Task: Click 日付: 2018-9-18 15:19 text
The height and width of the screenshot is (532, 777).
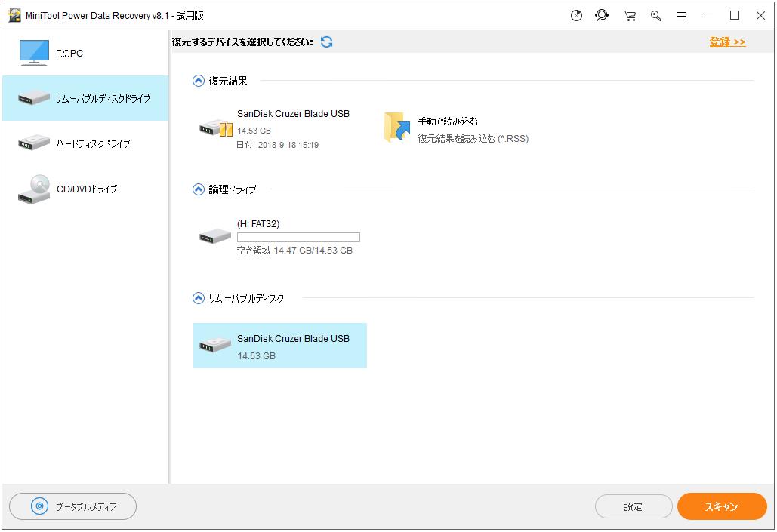Action: click(x=278, y=145)
